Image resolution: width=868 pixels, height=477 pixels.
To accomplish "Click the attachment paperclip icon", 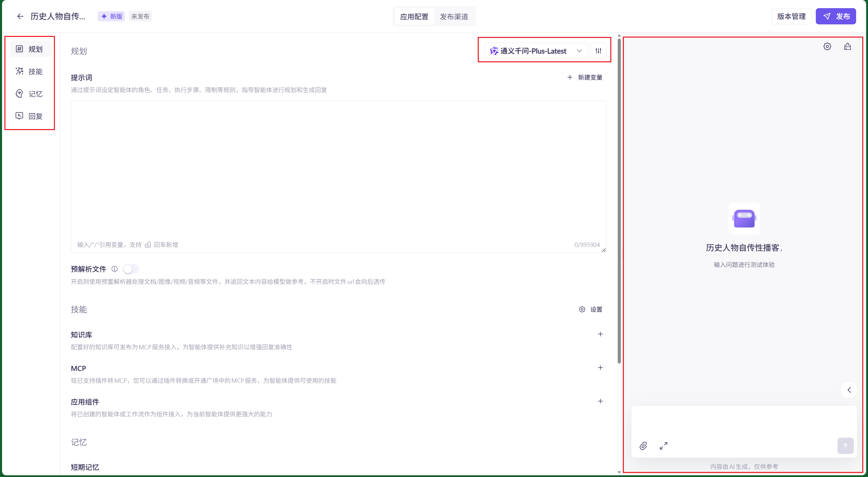I will [643, 446].
